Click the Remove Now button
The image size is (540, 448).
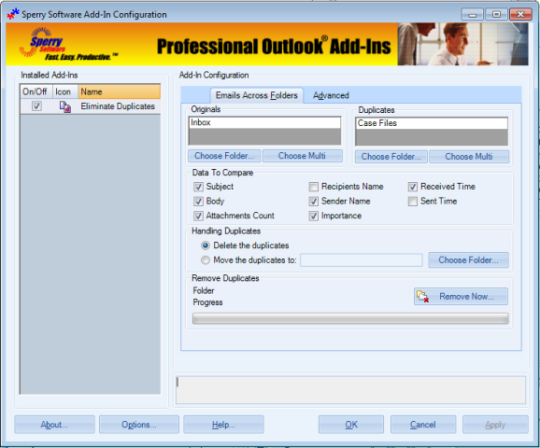[461, 296]
